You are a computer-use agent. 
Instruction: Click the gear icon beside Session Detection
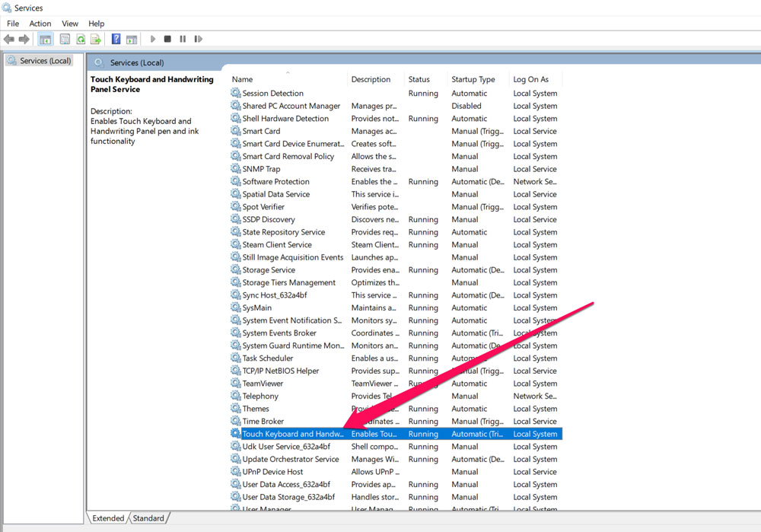tap(236, 93)
